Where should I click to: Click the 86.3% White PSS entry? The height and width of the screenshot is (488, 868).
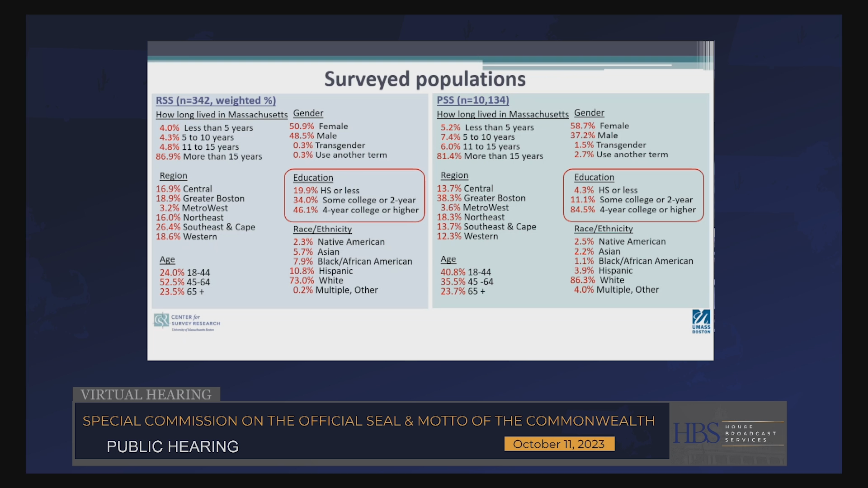[x=597, y=280]
